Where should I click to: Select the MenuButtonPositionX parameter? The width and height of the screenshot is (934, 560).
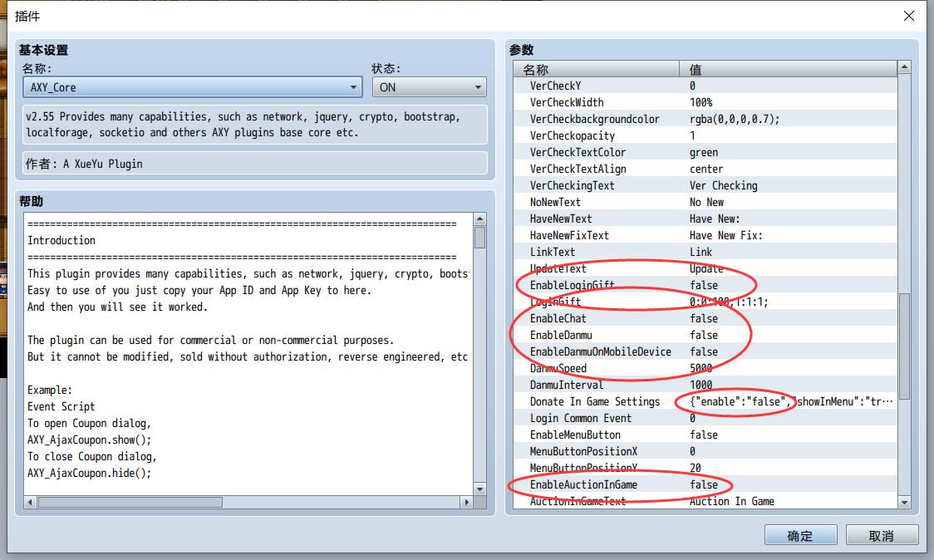705,452
